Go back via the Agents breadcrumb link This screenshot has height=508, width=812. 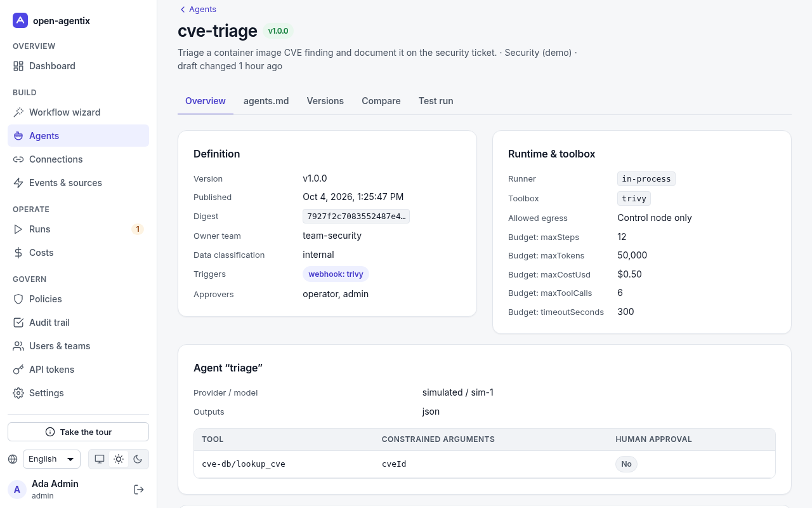pos(198,10)
